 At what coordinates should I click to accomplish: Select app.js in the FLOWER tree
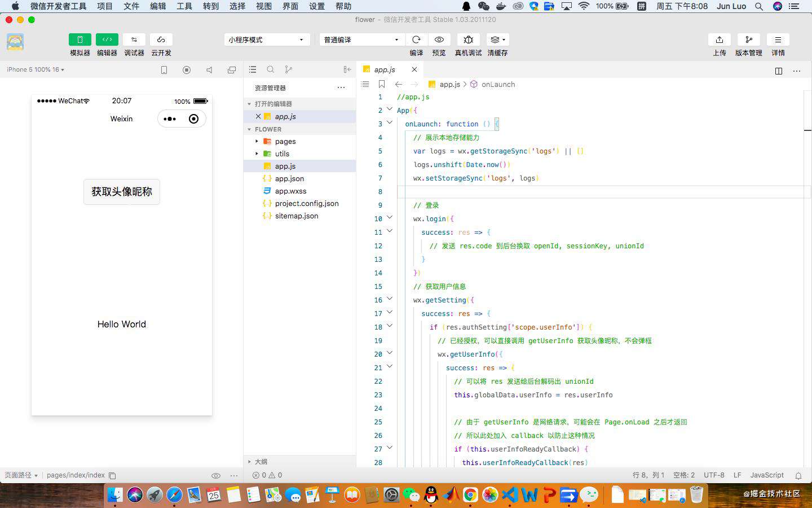299,166
